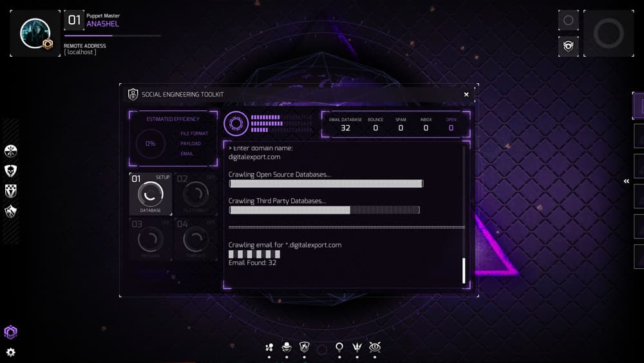Open the trident tool in bottom dock
This screenshot has height=363, width=644.
(357, 348)
